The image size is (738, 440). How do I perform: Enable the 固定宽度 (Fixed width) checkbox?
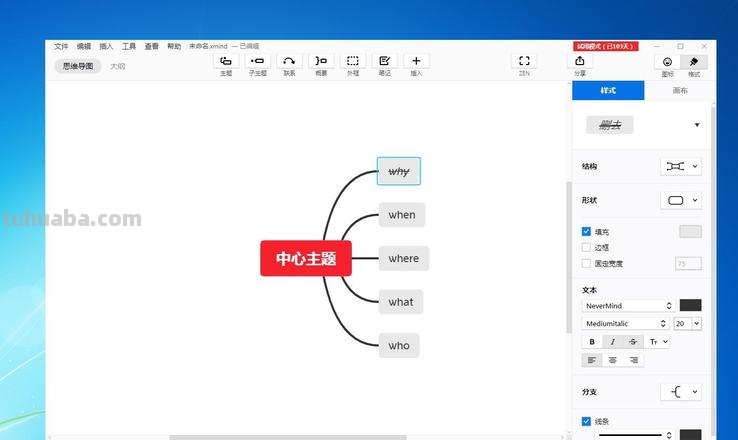tap(586, 264)
